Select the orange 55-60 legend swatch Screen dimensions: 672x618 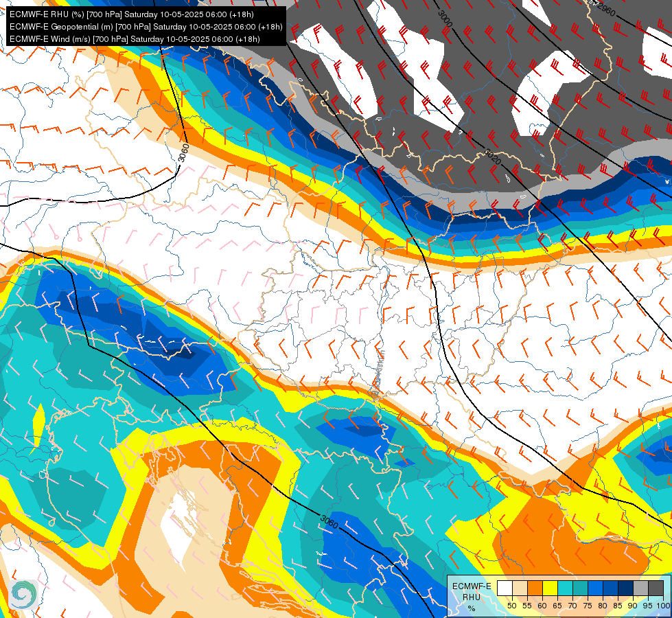tap(535, 588)
